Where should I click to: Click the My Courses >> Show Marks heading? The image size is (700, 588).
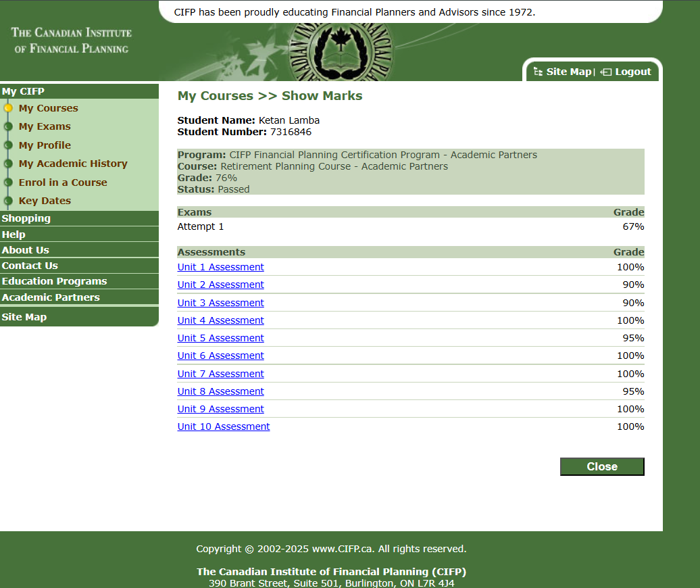point(270,96)
